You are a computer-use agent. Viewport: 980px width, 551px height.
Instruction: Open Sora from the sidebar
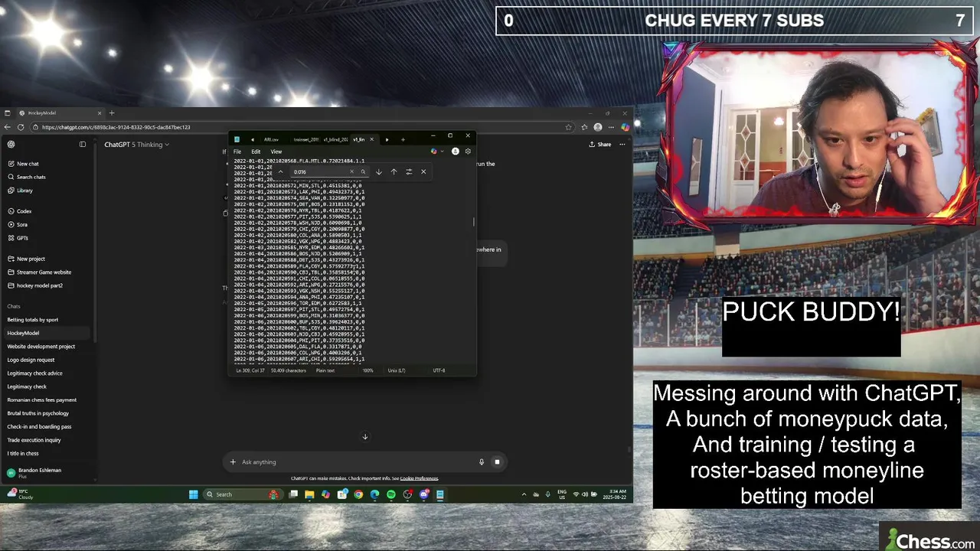[x=22, y=224]
